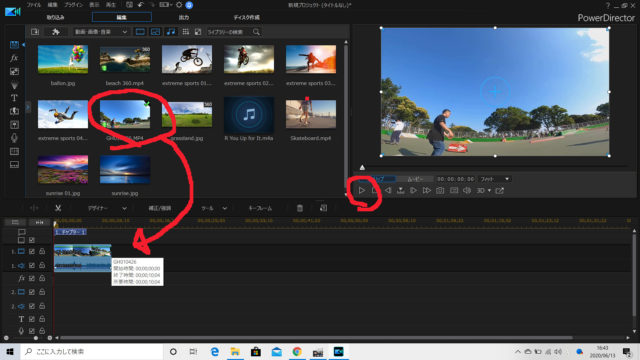This screenshot has height=360, width=640.
Task: Click the timeline zoom slider handle
Action: [x=36, y=338]
